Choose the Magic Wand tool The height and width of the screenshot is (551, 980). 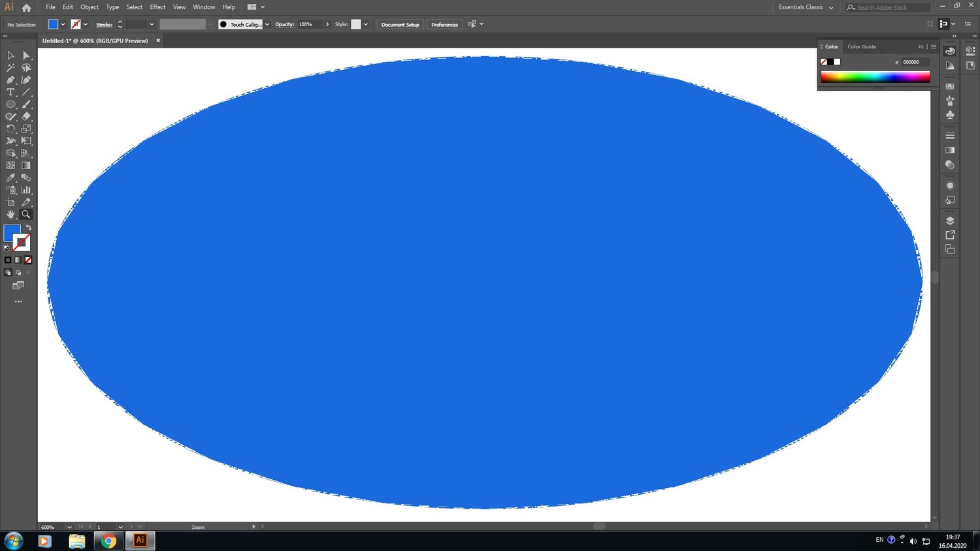pyautogui.click(x=10, y=68)
